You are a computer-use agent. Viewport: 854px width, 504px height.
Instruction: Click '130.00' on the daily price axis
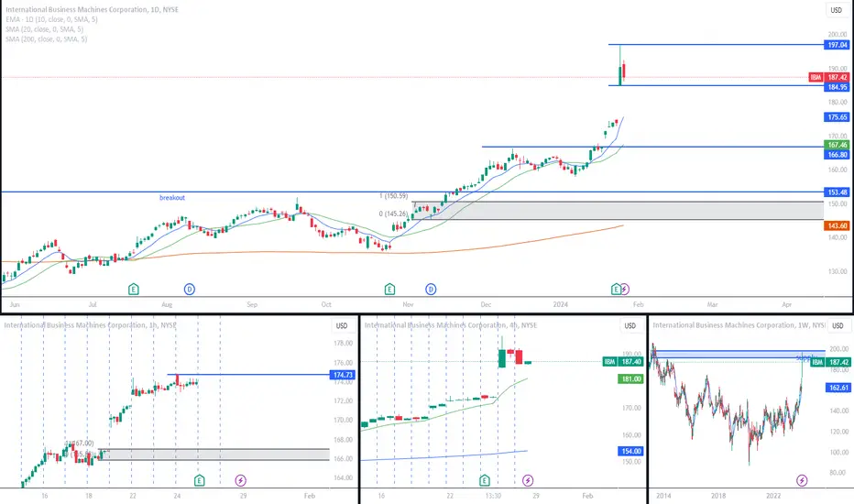point(838,271)
